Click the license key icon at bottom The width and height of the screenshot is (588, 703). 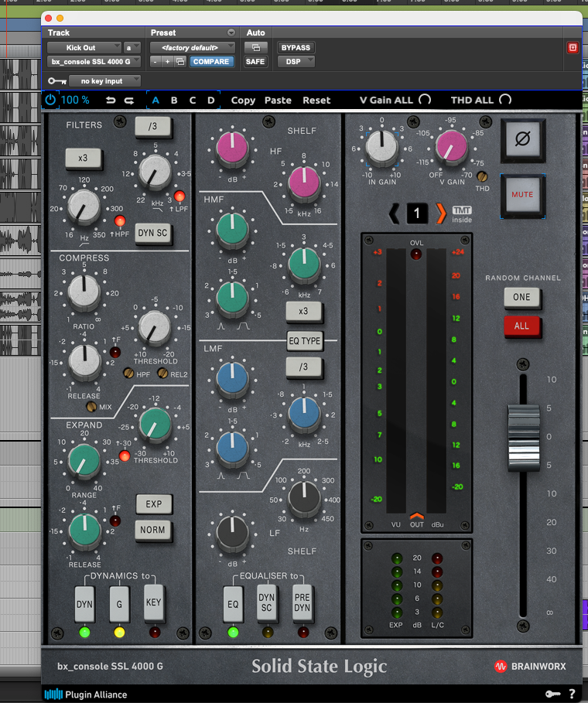(552, 694)
